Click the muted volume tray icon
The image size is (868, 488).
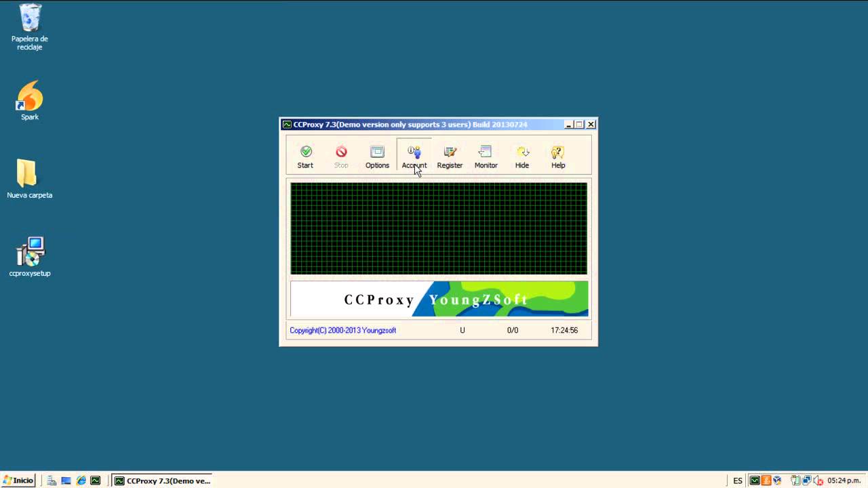pos(818,481)
